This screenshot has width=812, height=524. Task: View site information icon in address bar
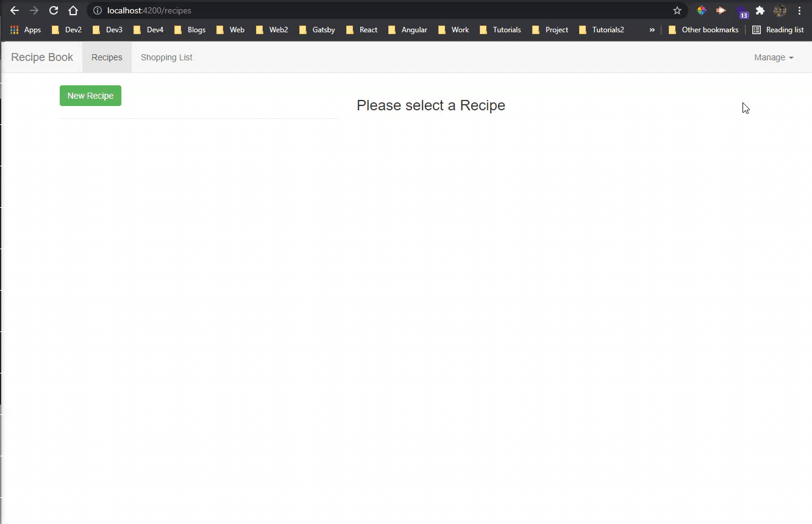click(98, 10)
